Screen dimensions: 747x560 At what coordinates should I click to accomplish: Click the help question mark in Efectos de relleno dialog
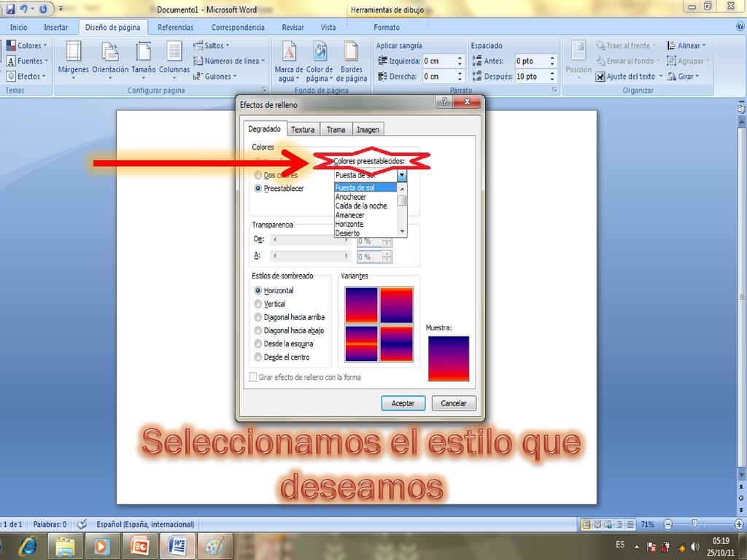pos(444,101)
